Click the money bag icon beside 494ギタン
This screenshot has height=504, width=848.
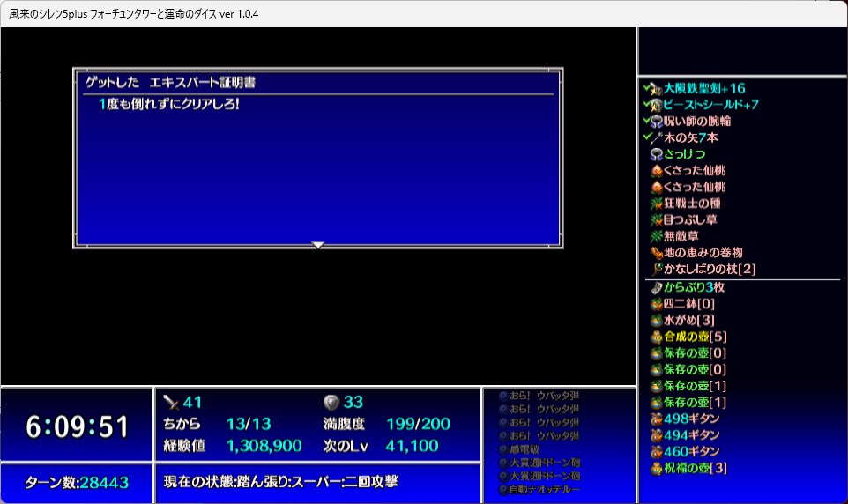656,435
